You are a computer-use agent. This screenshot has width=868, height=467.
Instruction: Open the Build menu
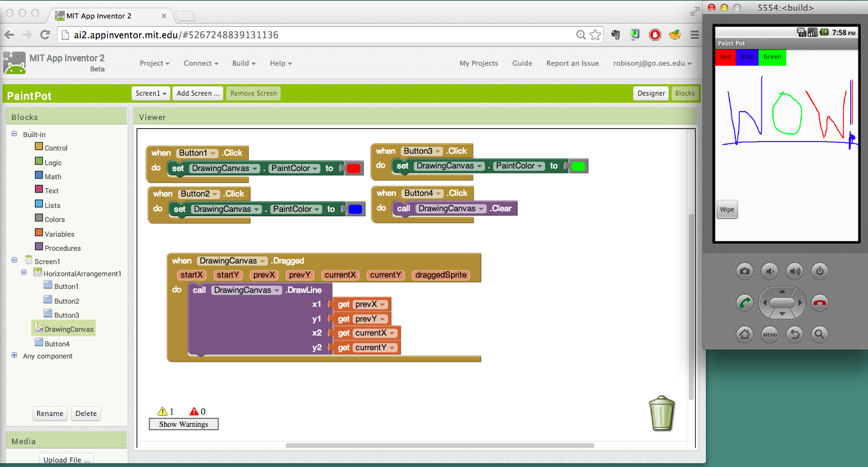[x=244, y=63]
